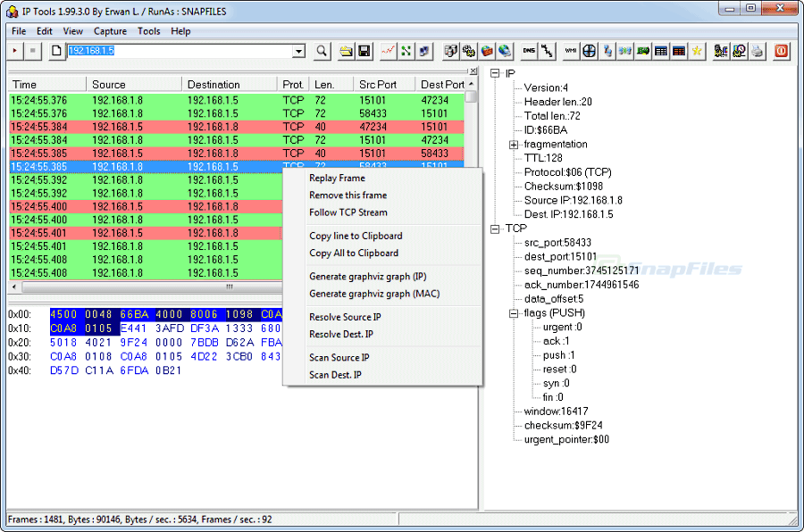Image resolution: width=804 pixels, height=532 pixels.
Task: Collapse the flags (PUSH) tree node
Action: (514, 313)
